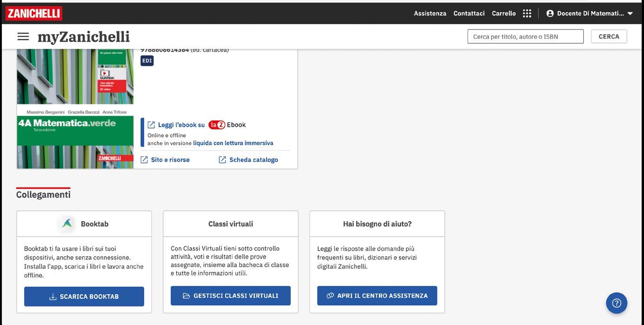
Task: Click the laZ Ebook logo
Action: tap(227, 125)
